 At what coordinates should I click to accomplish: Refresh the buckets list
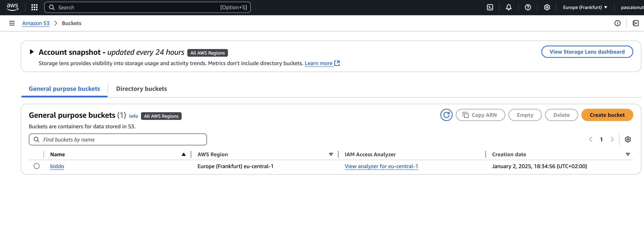tap(446, 115)
